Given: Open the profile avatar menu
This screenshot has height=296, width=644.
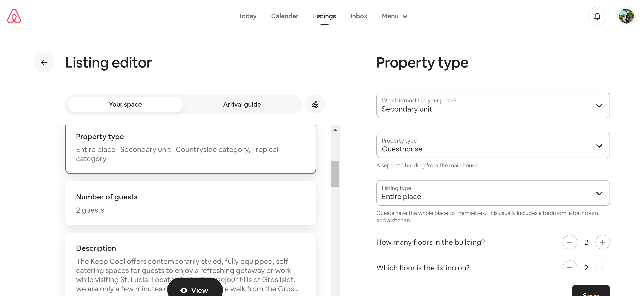Looking at the screenshot, I should click(x=626, y=16).
